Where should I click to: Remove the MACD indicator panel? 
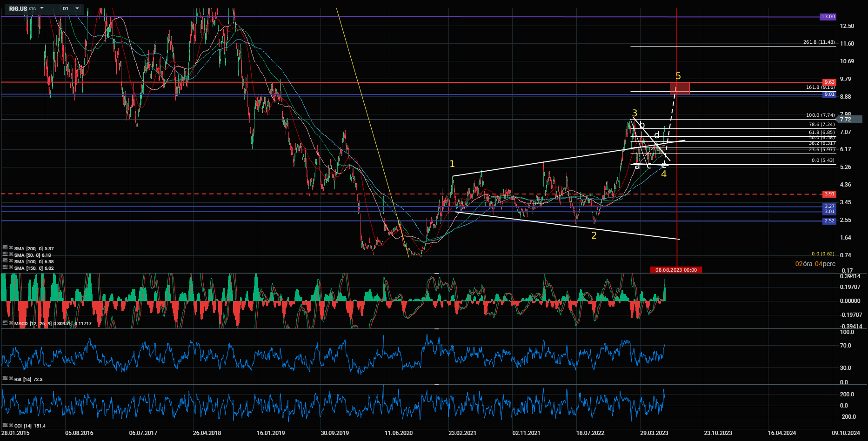(11, 323)
